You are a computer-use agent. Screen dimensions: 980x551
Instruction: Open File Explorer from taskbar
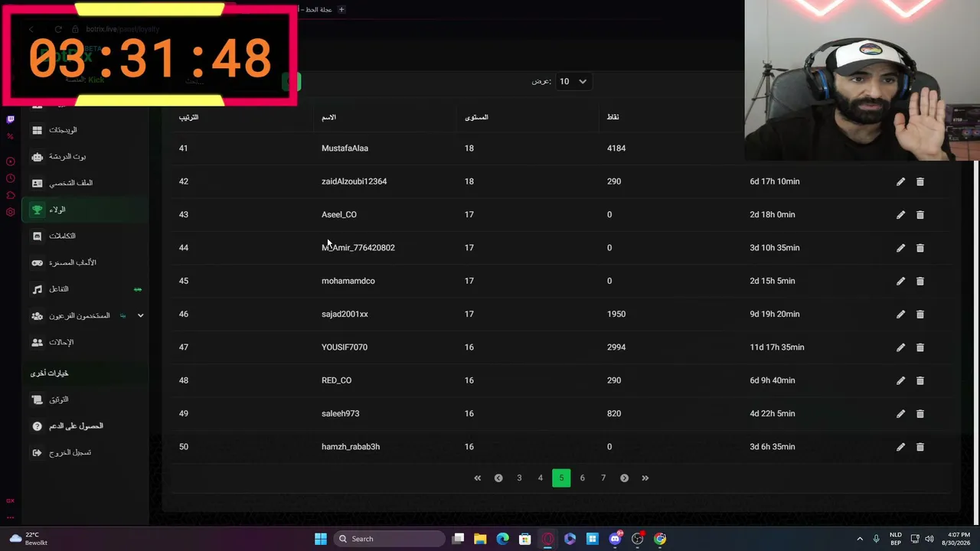click(480, 539)
